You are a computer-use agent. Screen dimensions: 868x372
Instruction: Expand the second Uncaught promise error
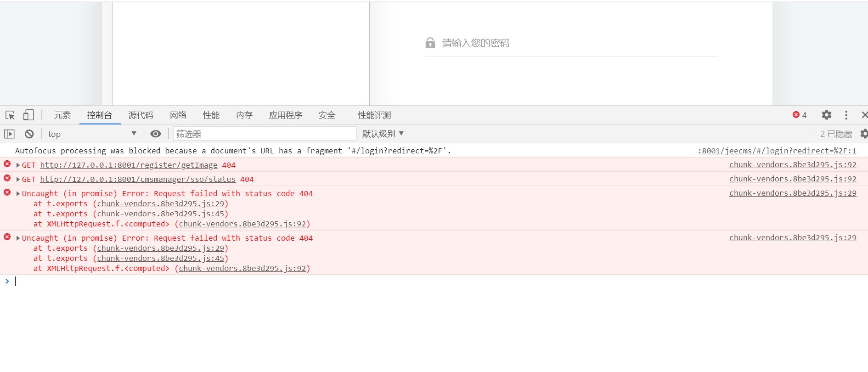18,238
